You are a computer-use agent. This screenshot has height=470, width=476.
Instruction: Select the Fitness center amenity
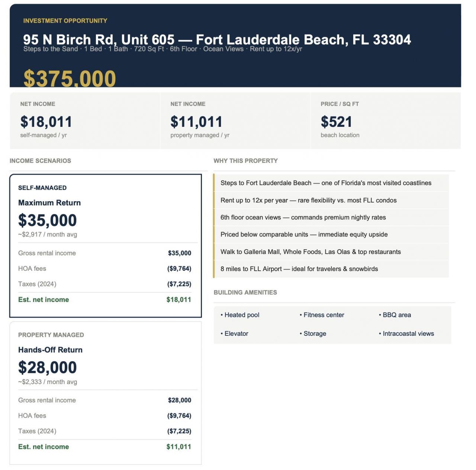pyautogui.click(x=324, y=315)
